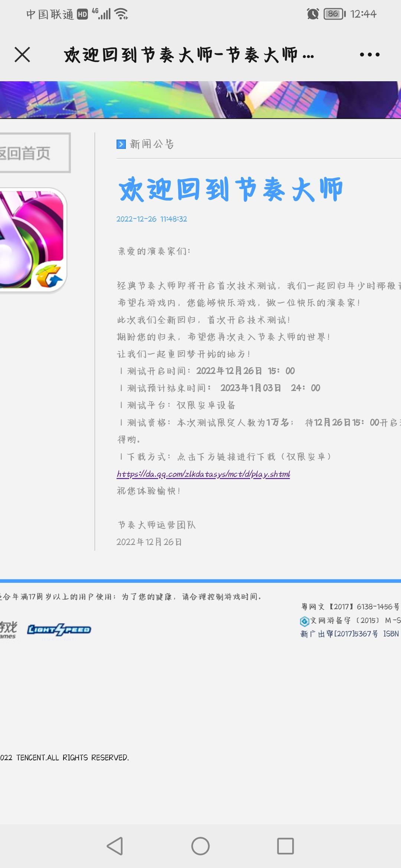Tap the timestamp 2022-12-26 11:48:32
Image resolution: width=401 pixels, height=868 pixels.
(x=152, y=219)
